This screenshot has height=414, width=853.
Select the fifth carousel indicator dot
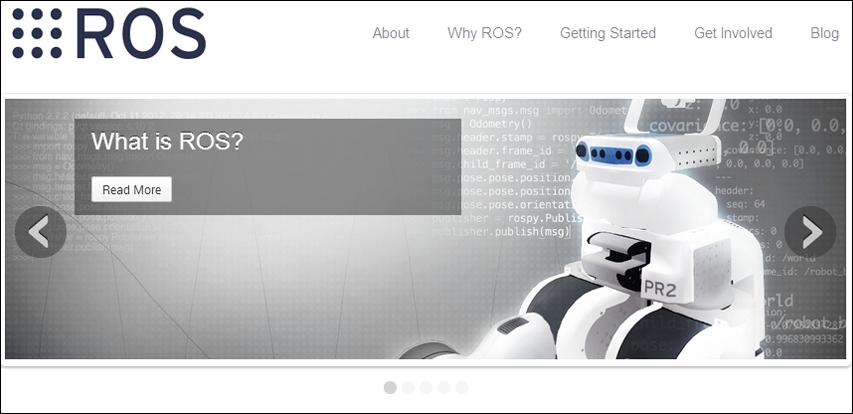461,387
